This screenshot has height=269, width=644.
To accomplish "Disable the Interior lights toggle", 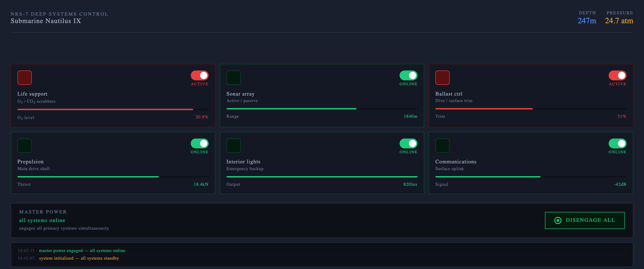I will pos(409,143).
